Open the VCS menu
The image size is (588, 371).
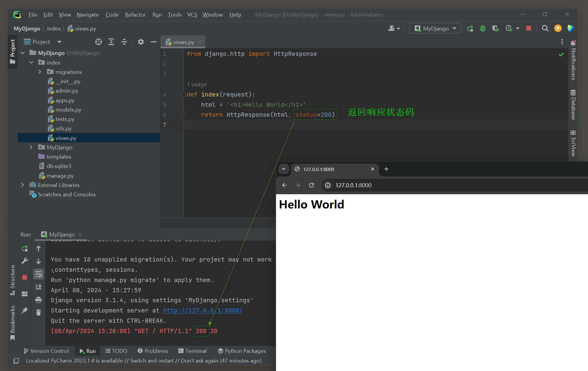192,14
